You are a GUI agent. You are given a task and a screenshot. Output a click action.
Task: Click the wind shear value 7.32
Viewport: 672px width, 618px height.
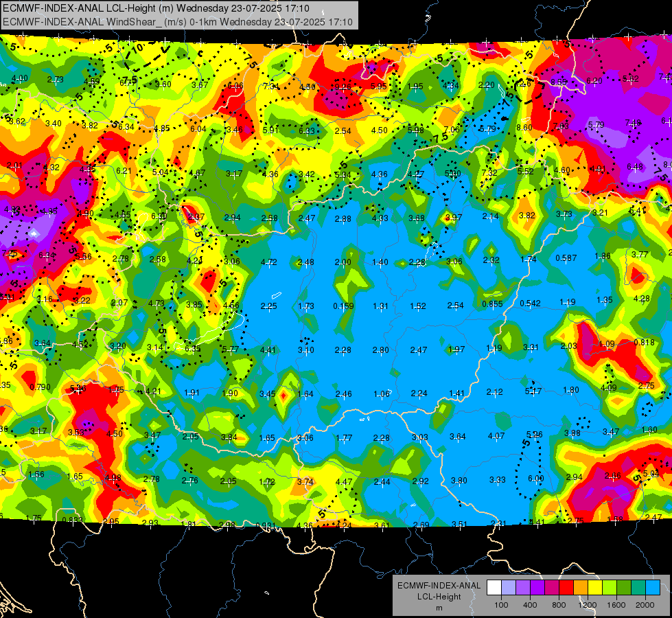(x=489, y=172)
